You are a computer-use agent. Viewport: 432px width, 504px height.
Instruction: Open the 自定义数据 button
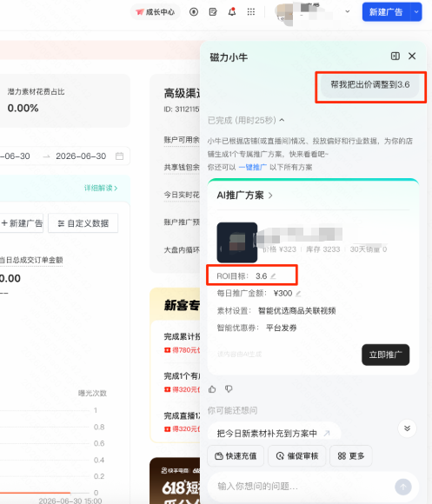coord(83,223)
